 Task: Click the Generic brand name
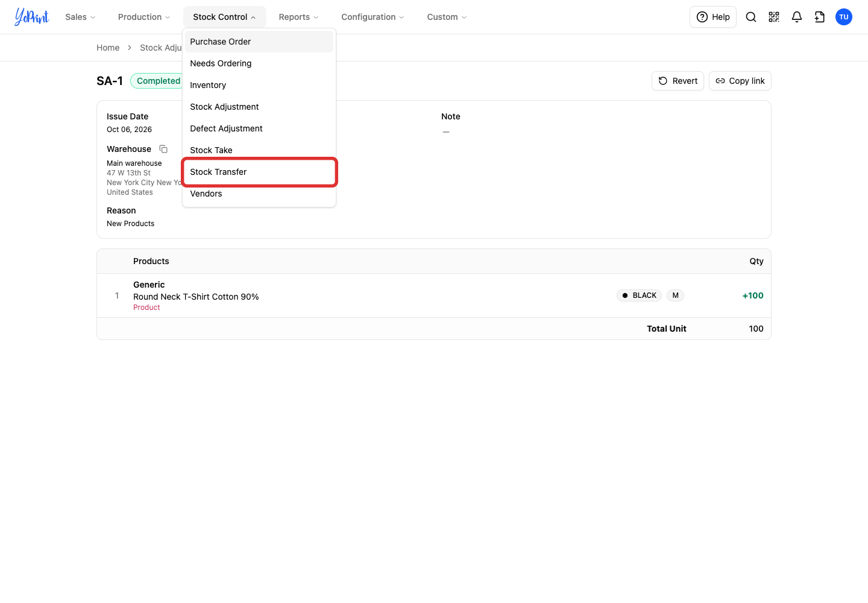(x=149, y=285)
